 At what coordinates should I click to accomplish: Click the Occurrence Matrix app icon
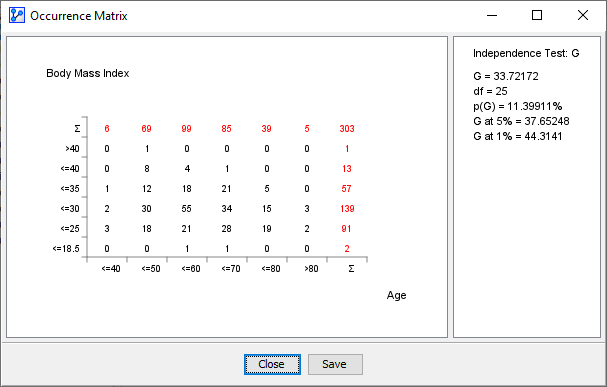point(17,15)
